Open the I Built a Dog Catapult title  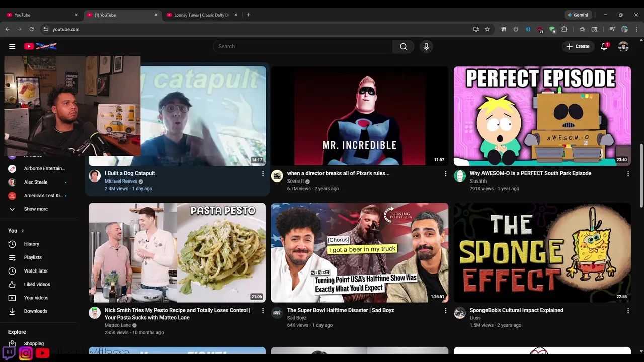tap(130, 173)
